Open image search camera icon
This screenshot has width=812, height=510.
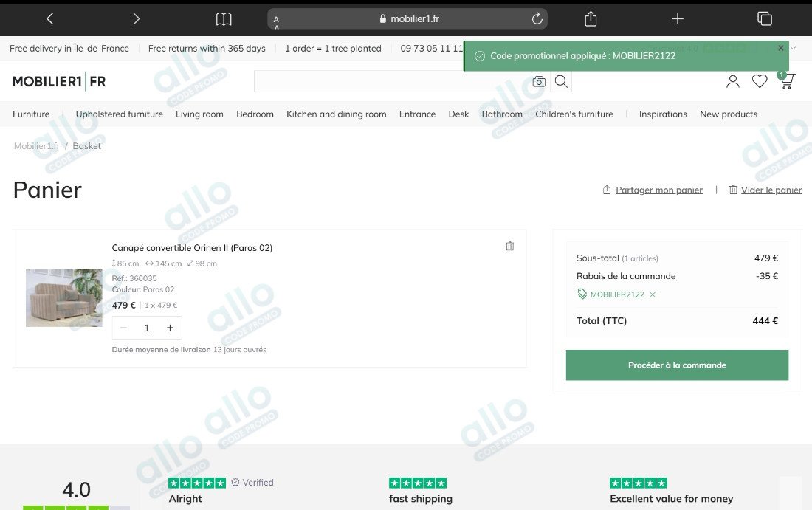pos(539,81)
